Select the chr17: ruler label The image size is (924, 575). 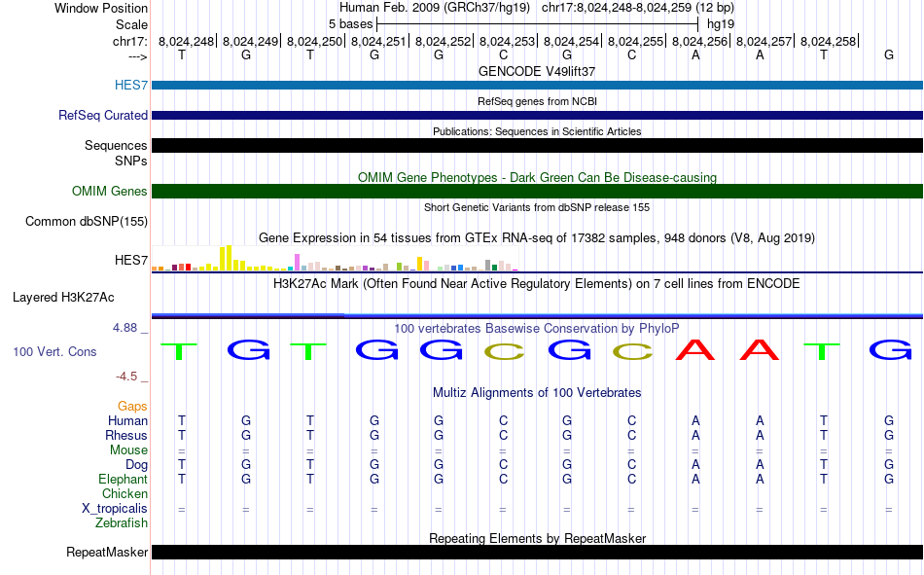tap(129, 41)
